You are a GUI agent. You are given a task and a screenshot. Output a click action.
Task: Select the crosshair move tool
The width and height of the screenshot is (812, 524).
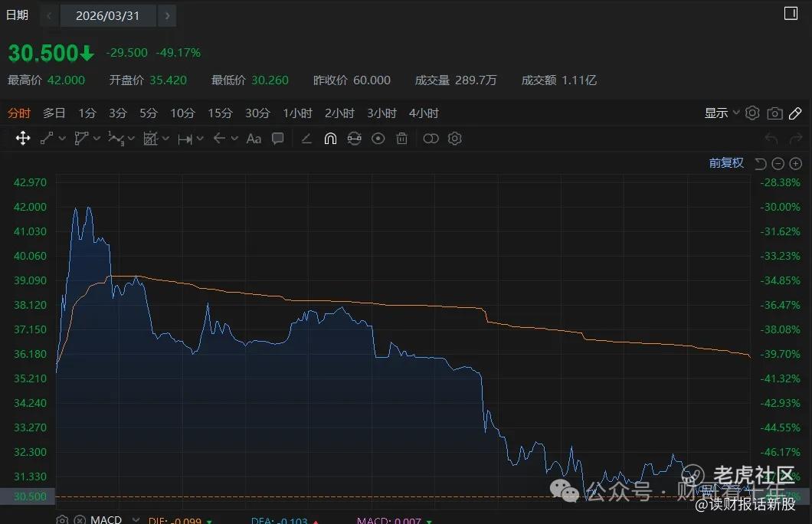click(23, 138)
